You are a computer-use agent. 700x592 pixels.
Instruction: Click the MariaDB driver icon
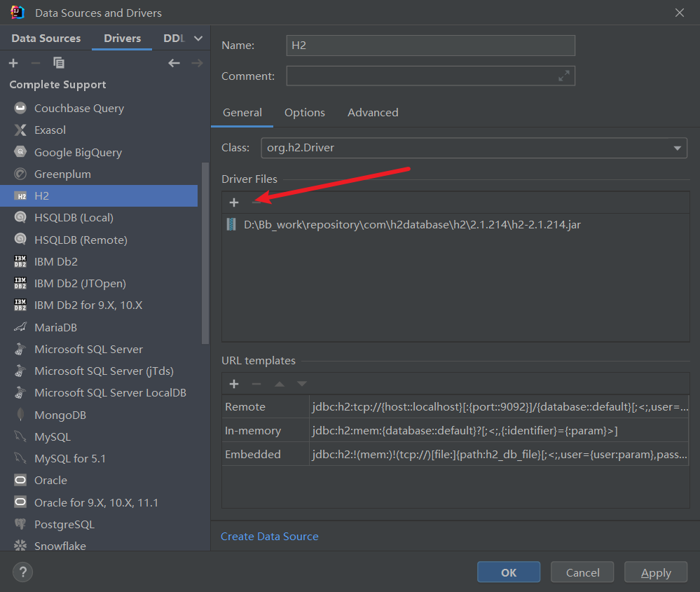[x=20, y=327]
